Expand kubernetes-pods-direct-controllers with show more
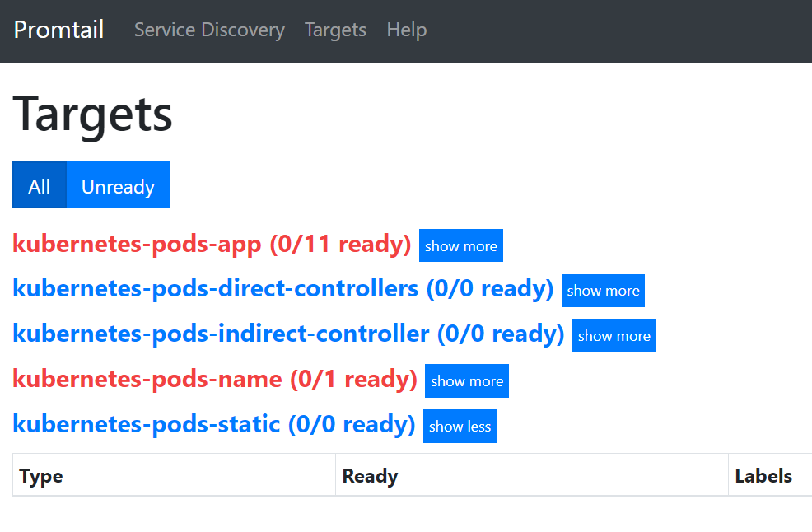The height and width of the screenshot is (532, 812). pos(603,291)
